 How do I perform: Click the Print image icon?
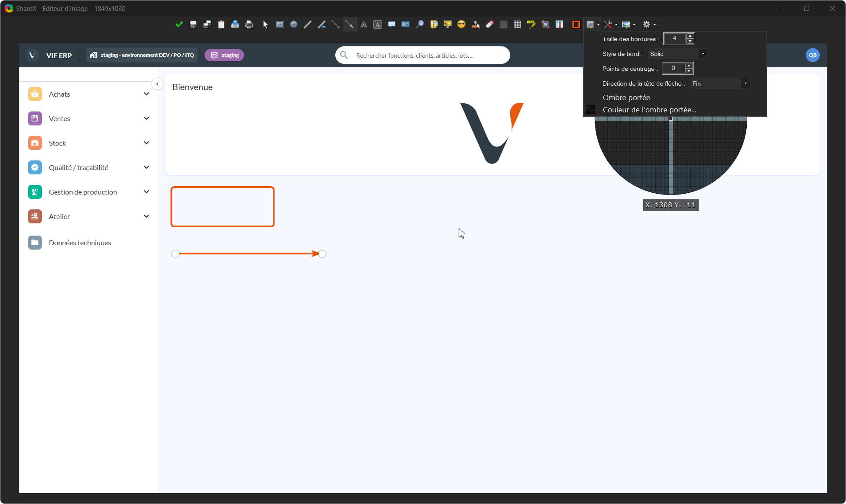coord(249,24)
